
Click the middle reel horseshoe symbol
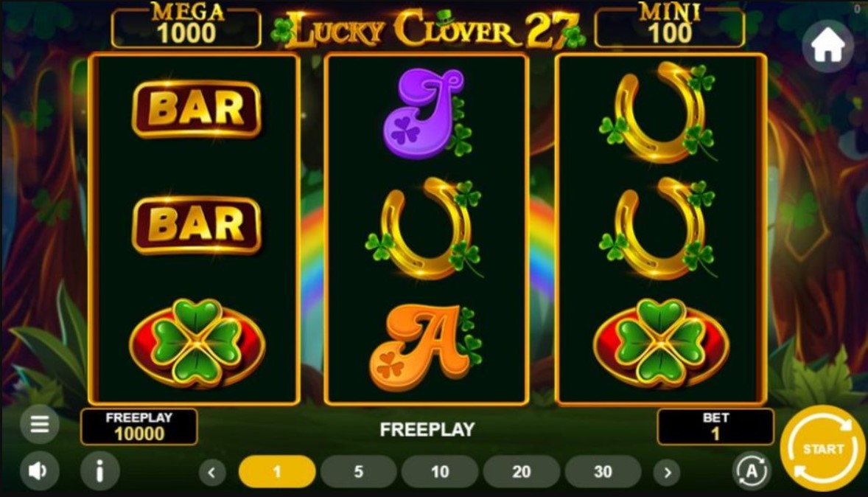pyautogui.click(x=424, y=229)
